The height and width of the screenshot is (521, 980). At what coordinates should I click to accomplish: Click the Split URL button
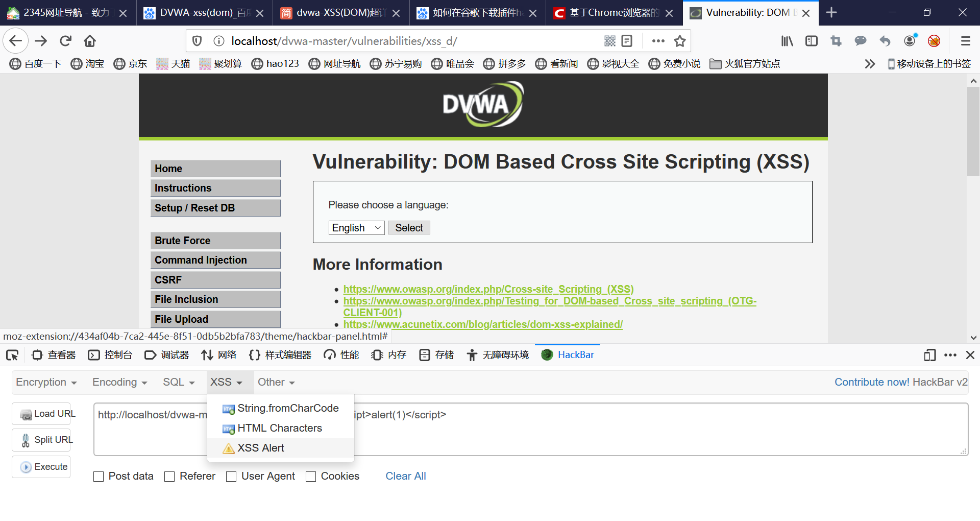(x=41, y=440)
